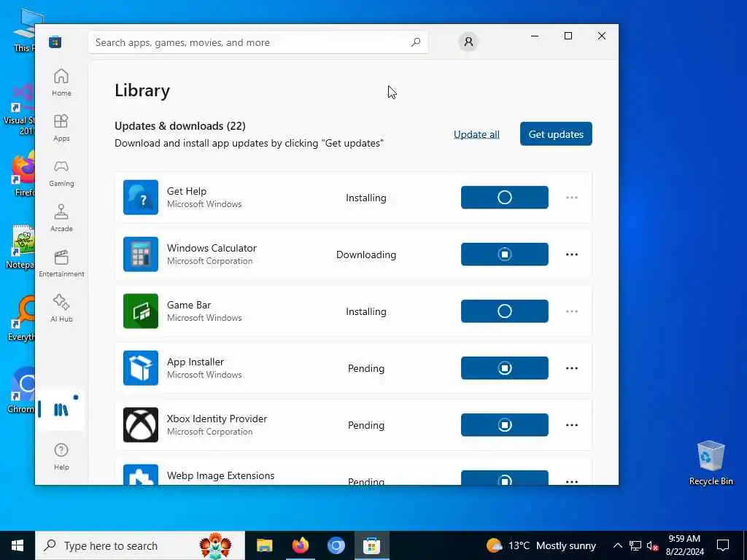Click the search magnifier icon in Store

click(416, 42)
